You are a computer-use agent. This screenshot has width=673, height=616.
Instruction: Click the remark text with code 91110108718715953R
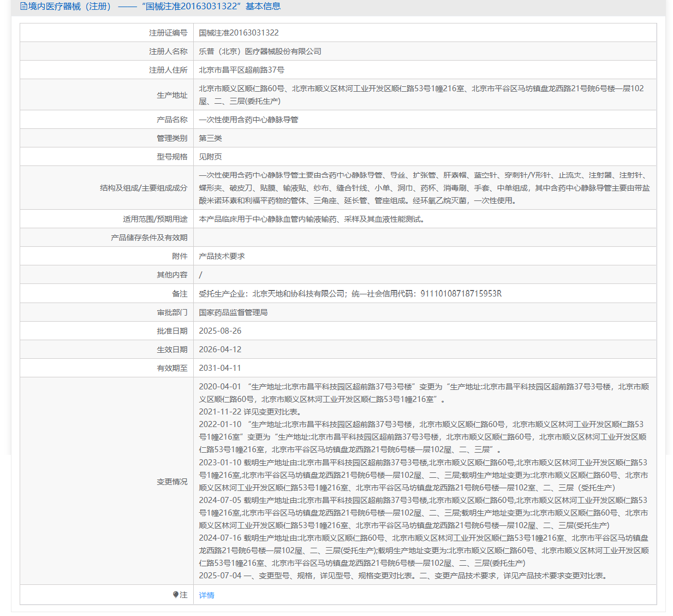[x=350, y=294]
